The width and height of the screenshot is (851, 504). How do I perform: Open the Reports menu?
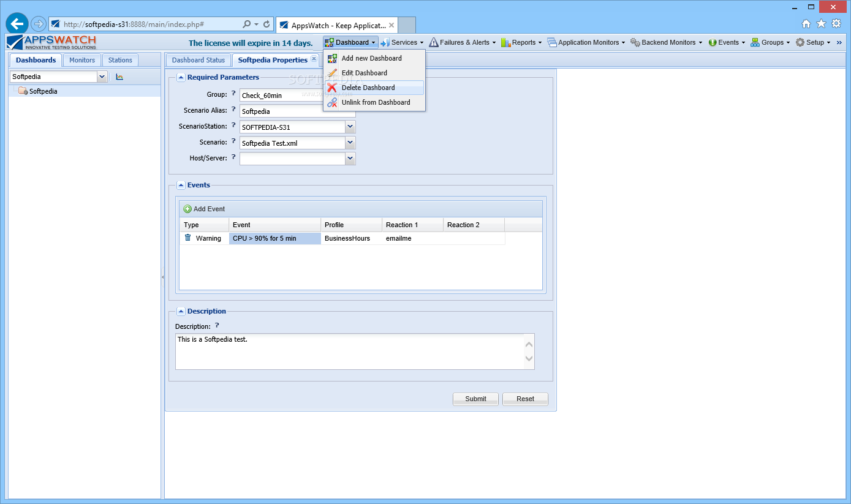(x=522, y=42)
